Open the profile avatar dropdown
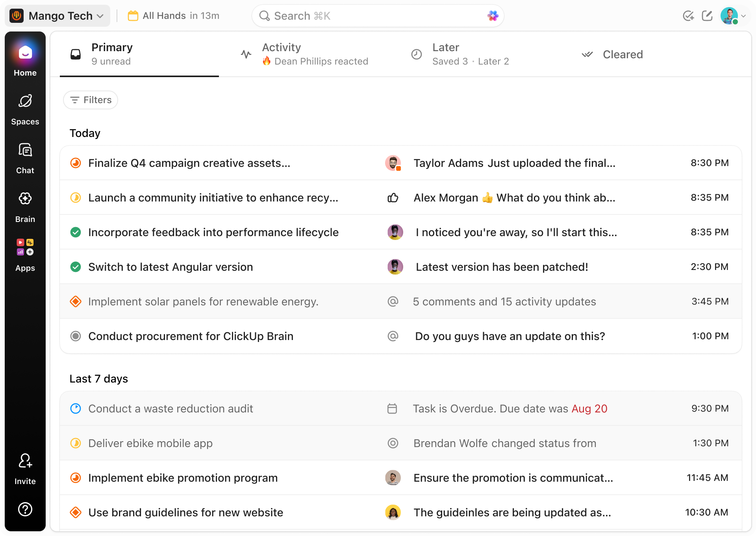756x536 pixels. click(x=732, y=16)
